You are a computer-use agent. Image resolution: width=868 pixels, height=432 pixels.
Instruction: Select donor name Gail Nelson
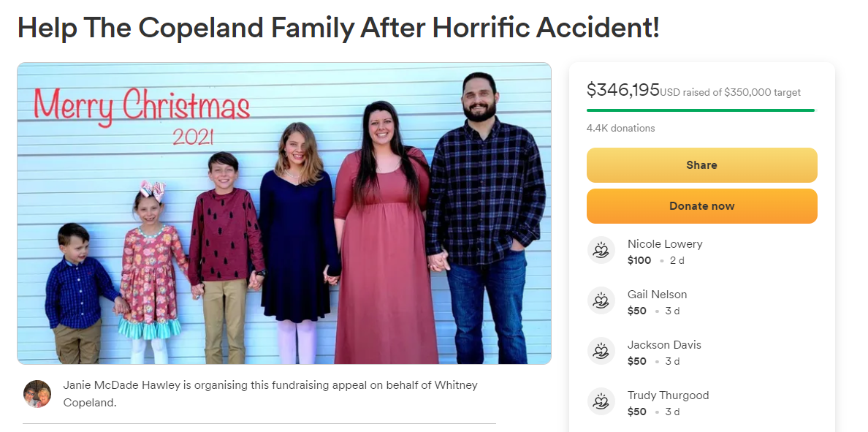[657, 294]
